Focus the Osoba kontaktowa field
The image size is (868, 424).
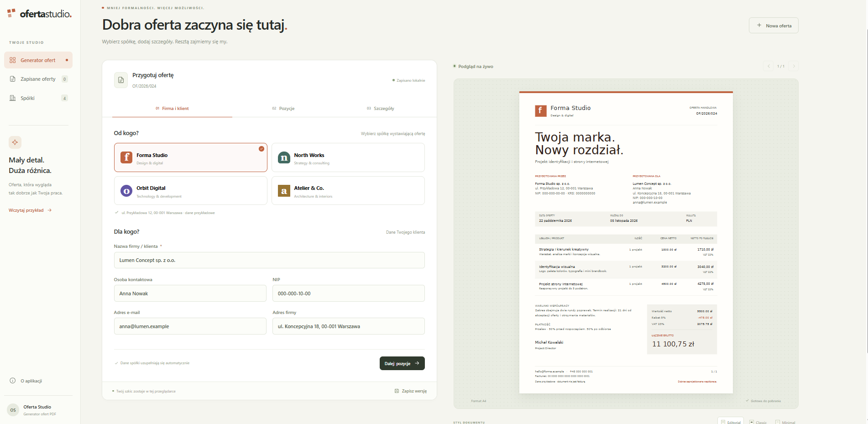click(190, 293)
